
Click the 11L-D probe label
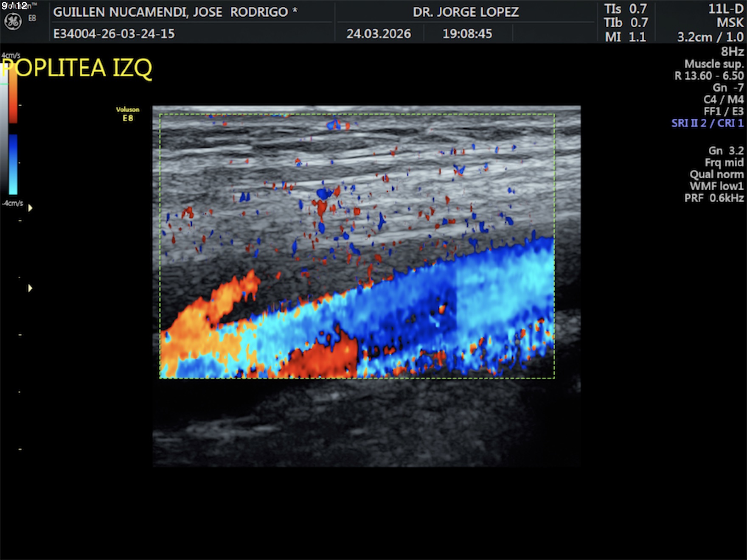point(725,9)
